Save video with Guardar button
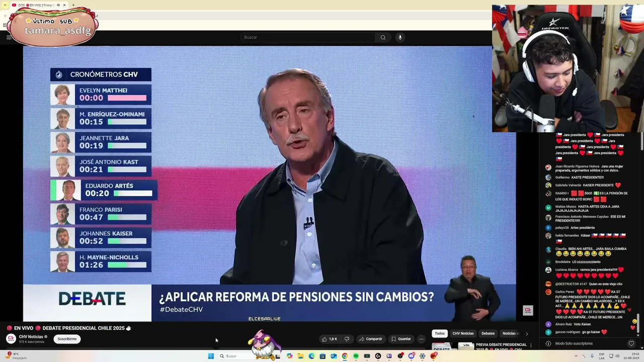 click(x=401, y=339)
